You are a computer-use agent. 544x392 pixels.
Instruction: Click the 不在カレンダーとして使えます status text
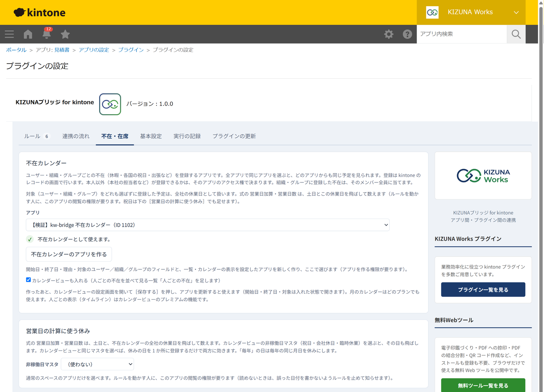point(74,239)
